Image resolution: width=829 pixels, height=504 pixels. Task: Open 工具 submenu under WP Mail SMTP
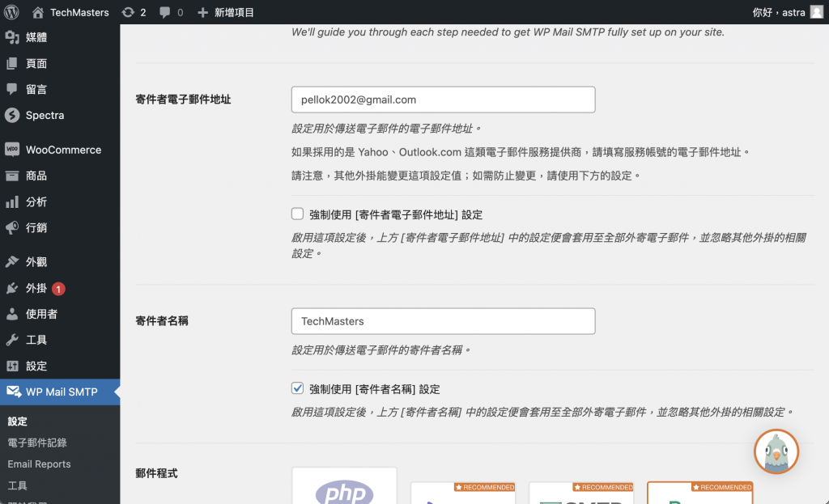(18, 485)
